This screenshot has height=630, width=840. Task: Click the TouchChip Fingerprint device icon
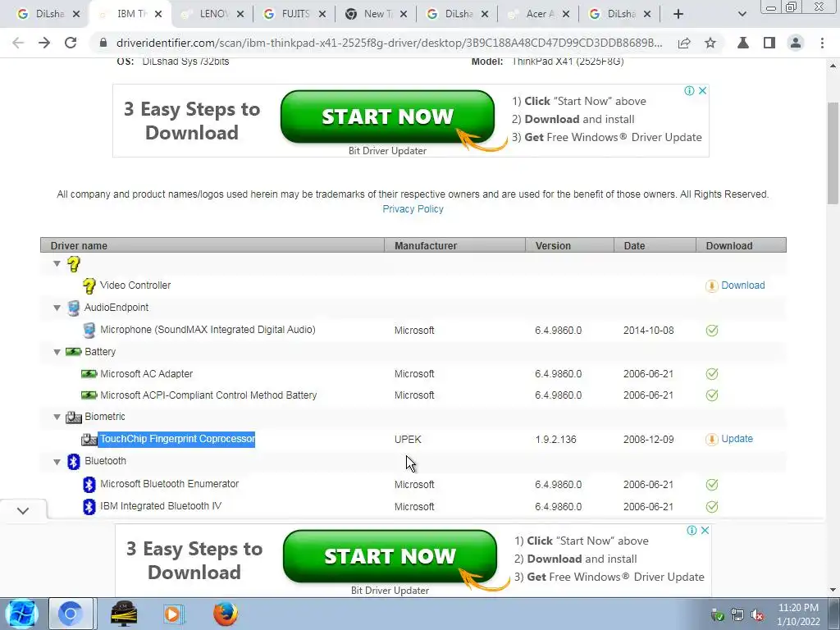click(89, 440)
